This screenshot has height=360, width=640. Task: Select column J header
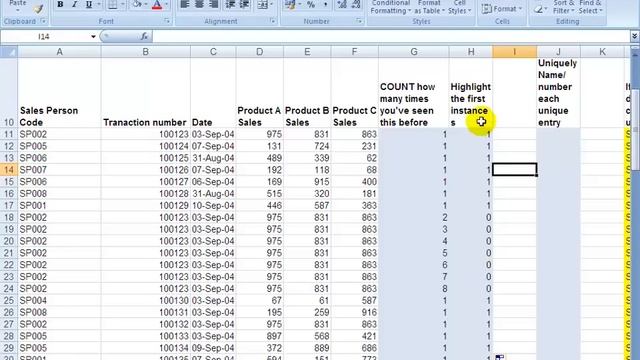coord(558,52)
